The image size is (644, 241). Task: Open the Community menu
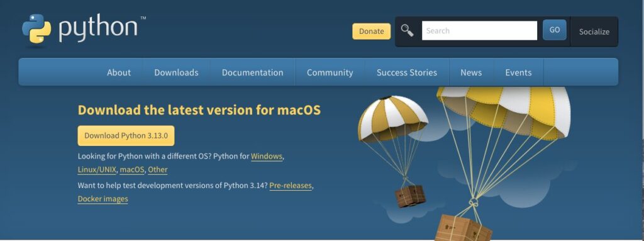click(330, 72)
